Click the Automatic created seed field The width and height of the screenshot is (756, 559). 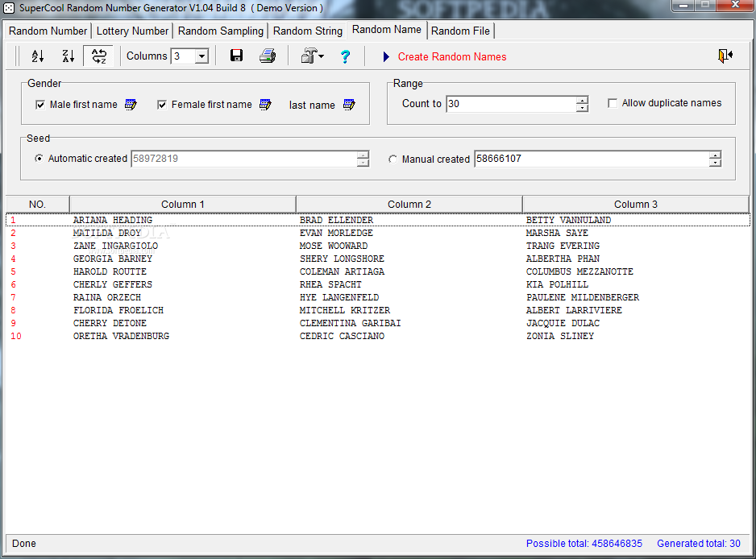coord(244,159)
